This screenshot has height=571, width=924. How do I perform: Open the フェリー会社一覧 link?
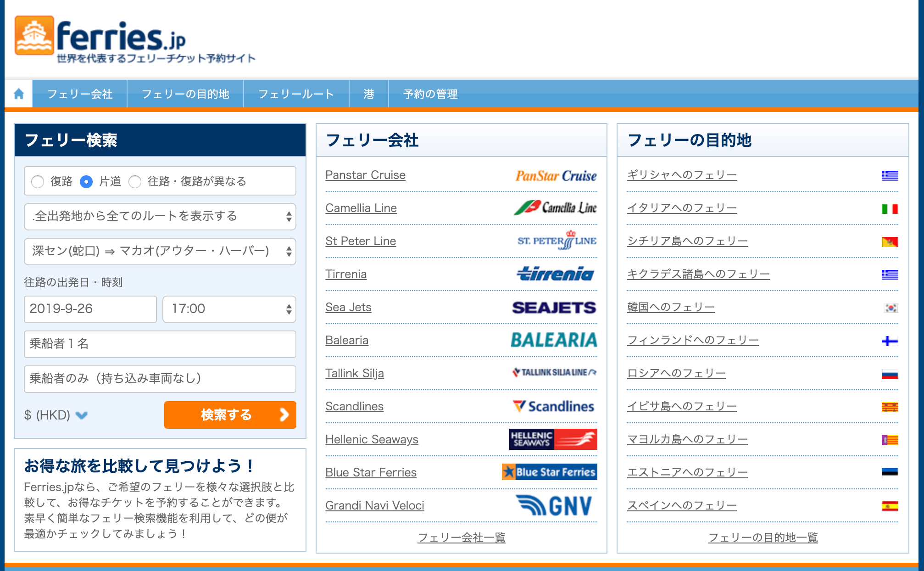tap(461, 537)
